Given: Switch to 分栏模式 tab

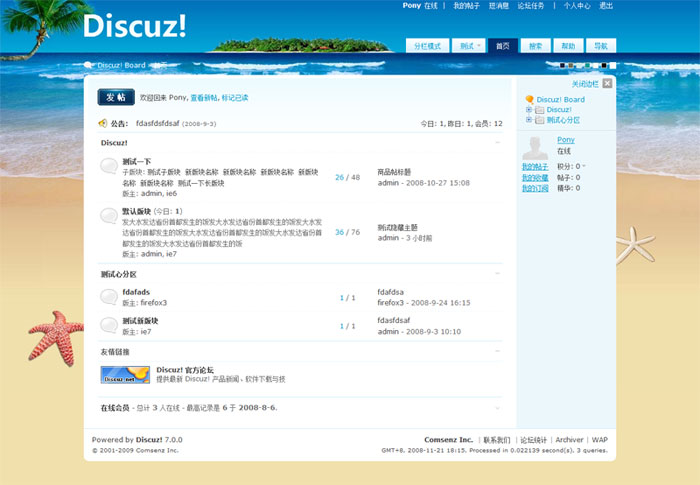Looking at the screenshot, I should [x=427, y=46].
